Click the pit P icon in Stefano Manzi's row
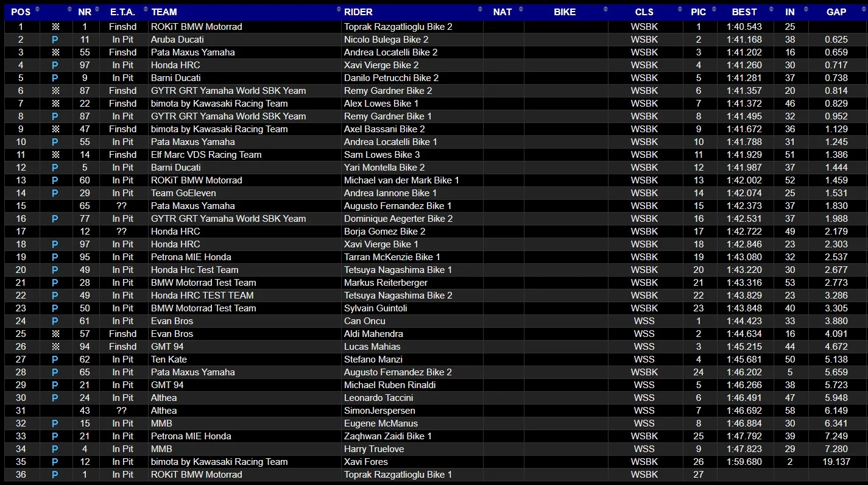868x485 pixels. pyautogui.click(x=55, y=359)
